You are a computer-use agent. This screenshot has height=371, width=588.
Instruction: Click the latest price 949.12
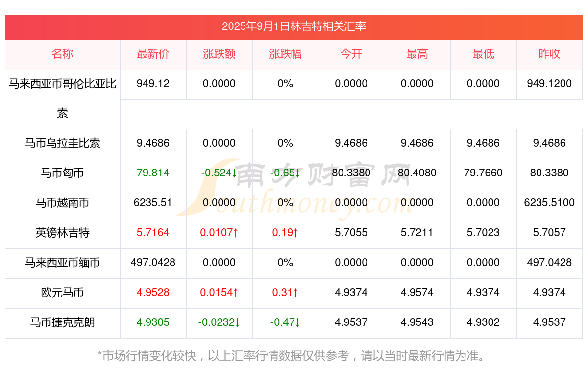pos(153,84)
